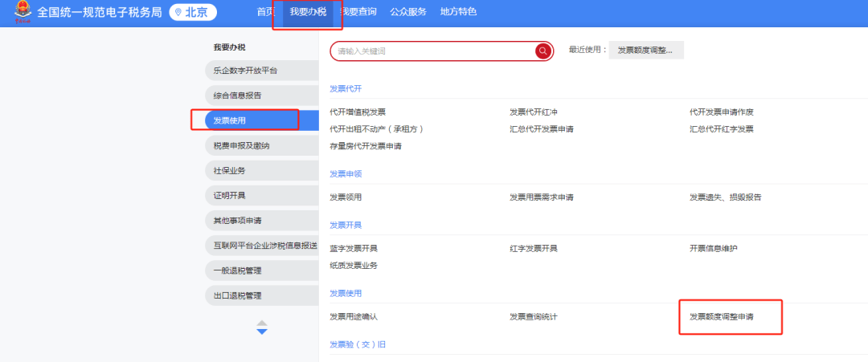This screenshot has height=362, width=868.
Task: Choose 社保业务 from the sidebar menu
Action: pos(230,170)
